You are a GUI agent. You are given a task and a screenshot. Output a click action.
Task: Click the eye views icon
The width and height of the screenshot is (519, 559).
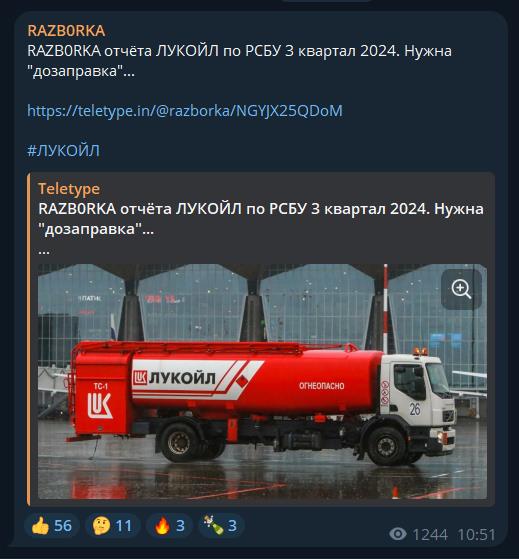[x=397, y=534]
